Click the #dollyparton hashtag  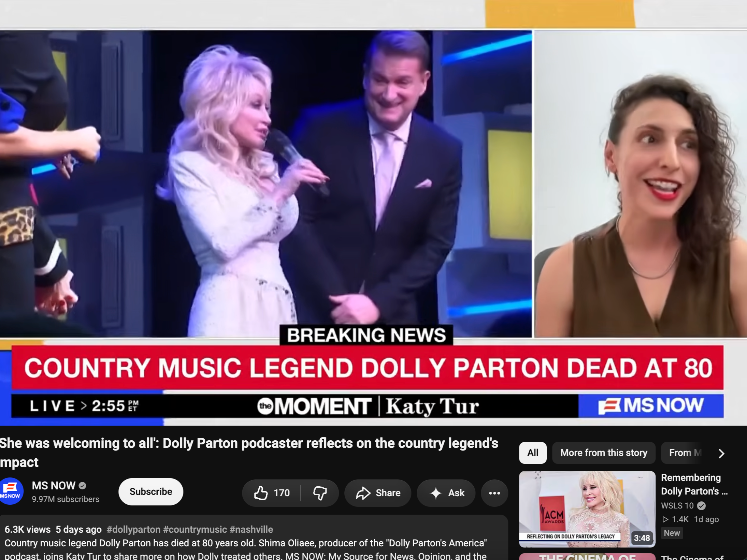coord(133,529)
